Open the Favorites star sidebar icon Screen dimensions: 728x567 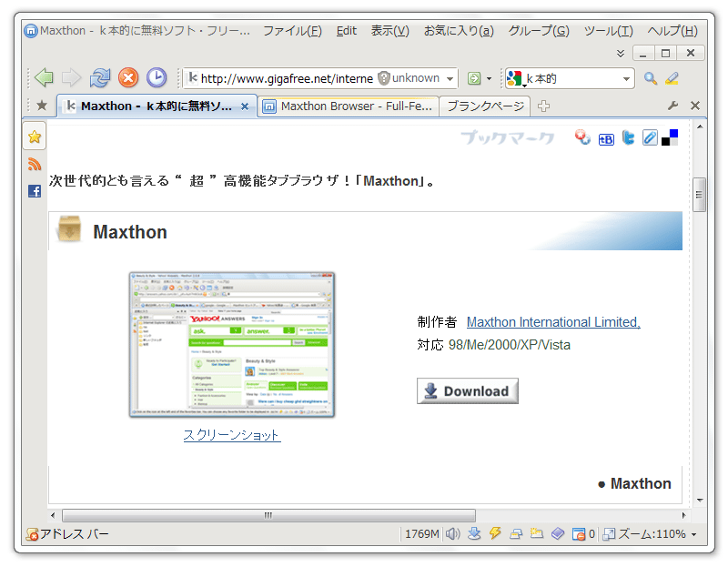tap(35, 137)
